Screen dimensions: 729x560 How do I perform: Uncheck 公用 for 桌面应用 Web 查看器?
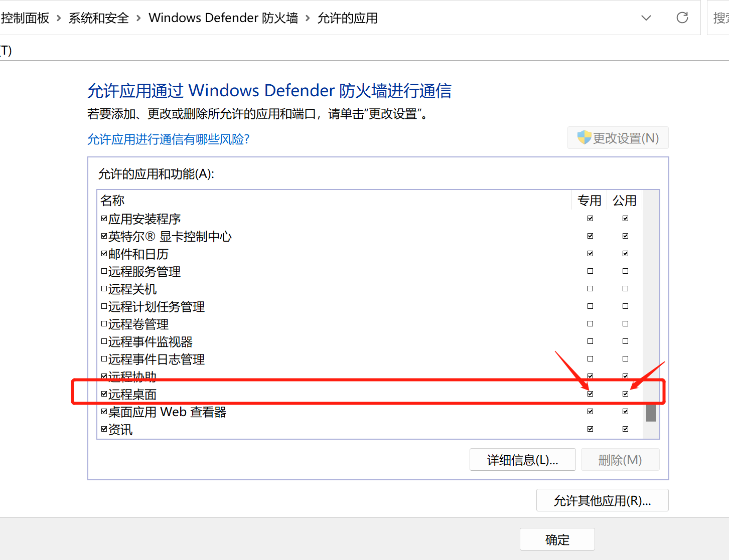pyautogui.click(x=625, y=412)
